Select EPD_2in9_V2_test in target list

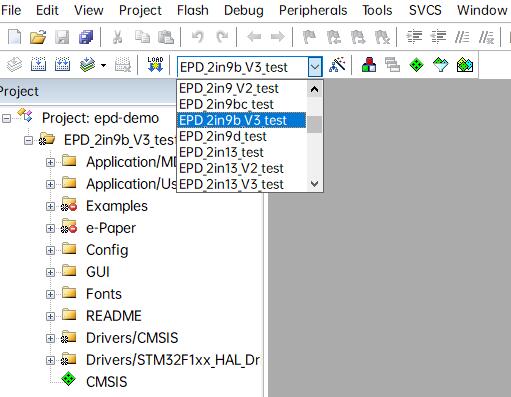[x=242, y=88]
